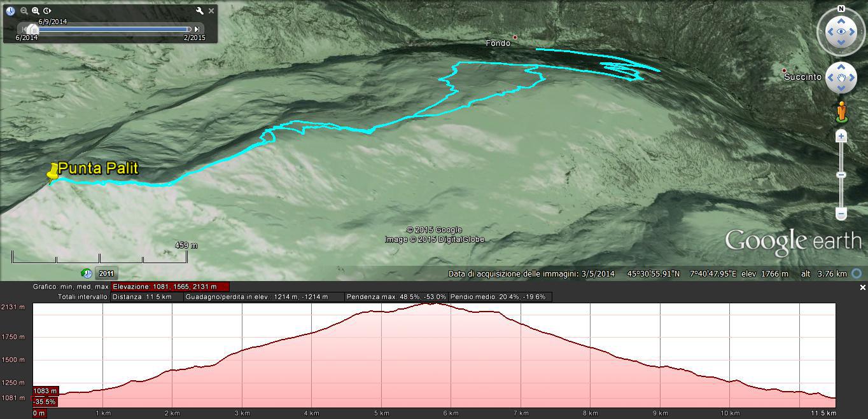Viewport: 868px width, 419px height.
Task: Zoom in the time slider range
Action: pos(36,11)
